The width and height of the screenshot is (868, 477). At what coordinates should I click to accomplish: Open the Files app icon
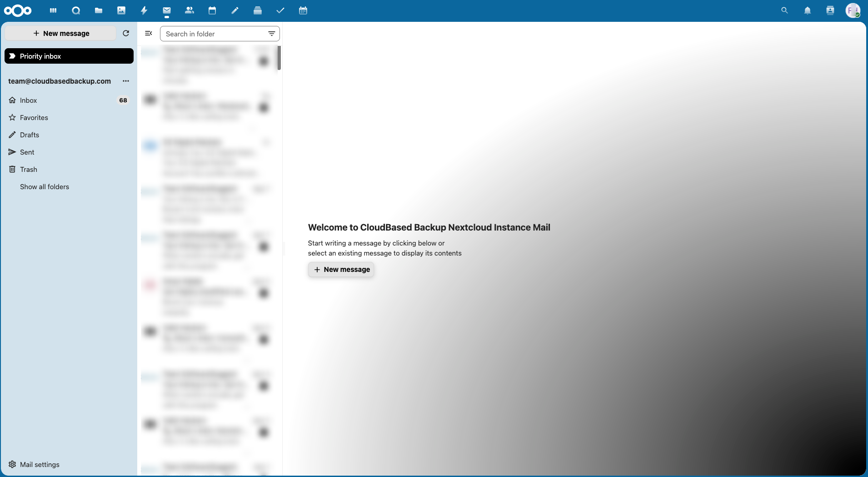click(x=99, y=10)
